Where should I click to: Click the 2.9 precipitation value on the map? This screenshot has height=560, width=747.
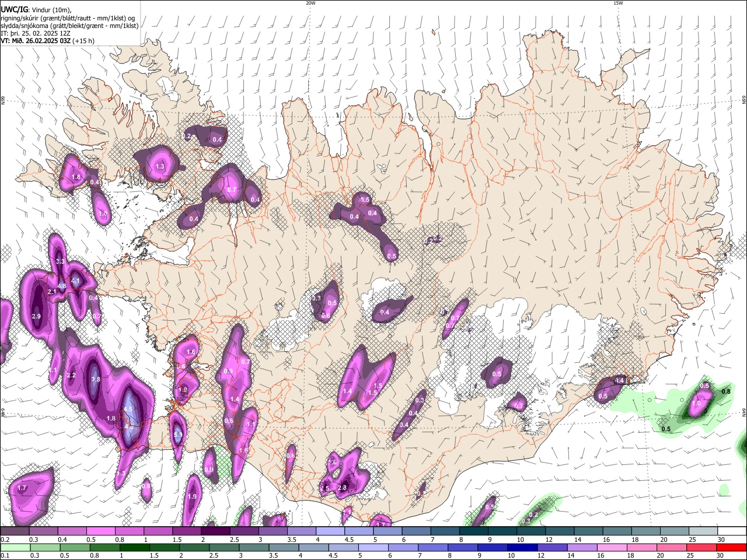click(x=36, y=316)
